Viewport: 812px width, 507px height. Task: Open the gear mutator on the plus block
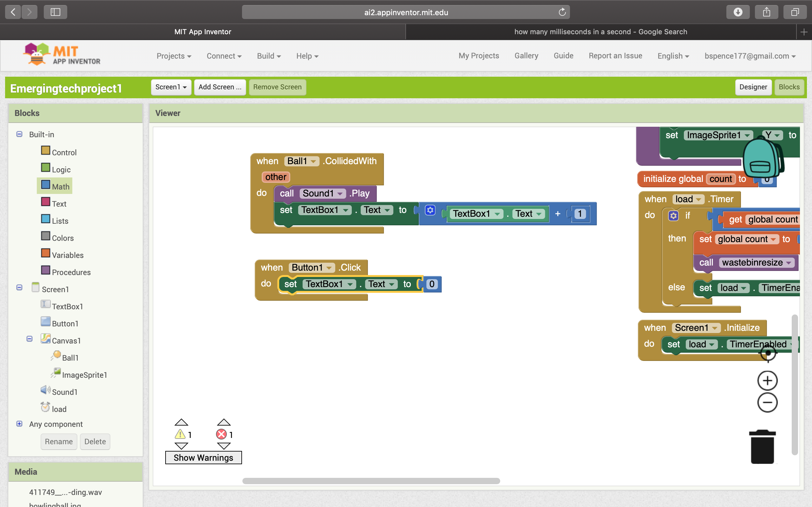point(430,210)
